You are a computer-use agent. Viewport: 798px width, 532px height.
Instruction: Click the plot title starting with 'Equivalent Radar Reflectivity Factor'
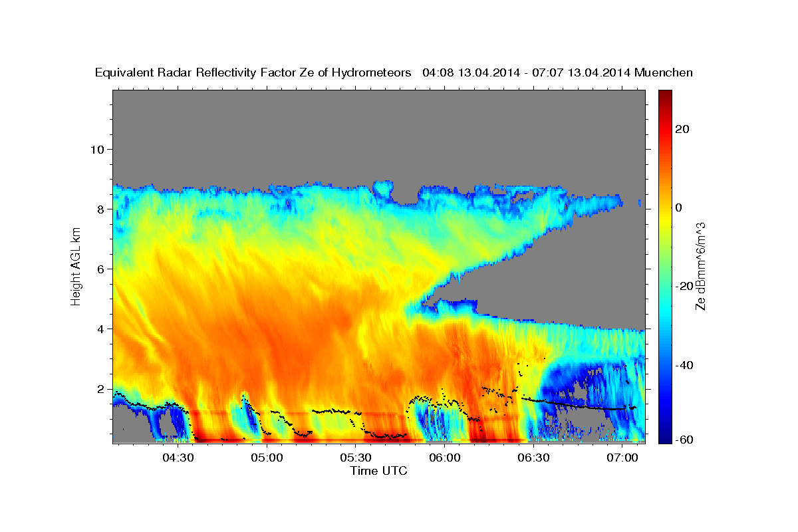click(x=394, y=72)
